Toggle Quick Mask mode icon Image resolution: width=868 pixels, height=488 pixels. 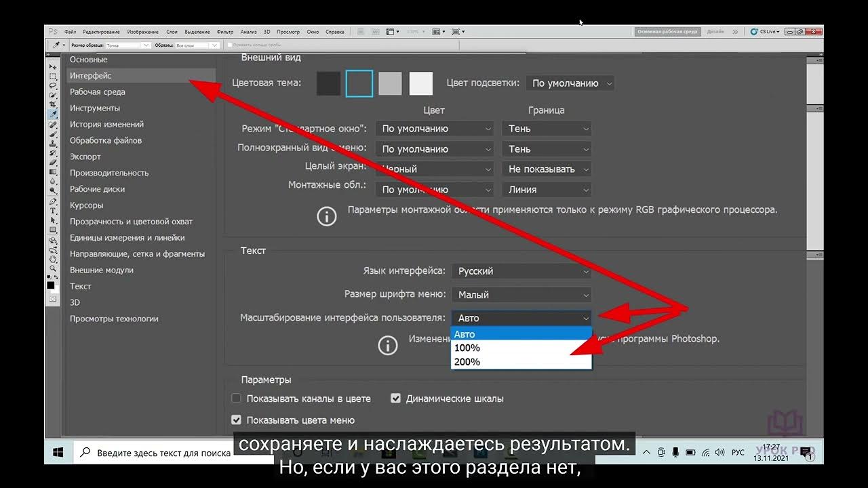tap(52, 298)
